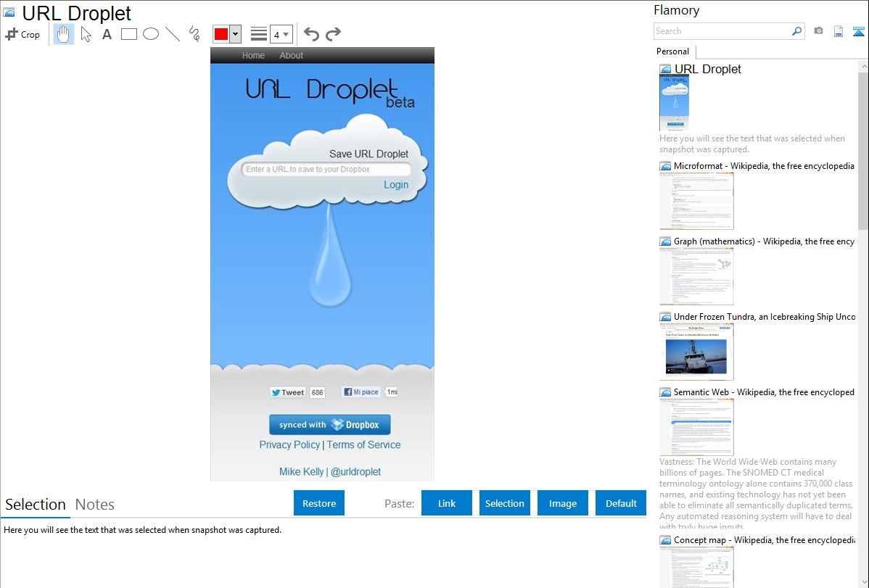869x588 pixels.
Task: Click the synced with Dropbox banner
Action: (330, 425)
